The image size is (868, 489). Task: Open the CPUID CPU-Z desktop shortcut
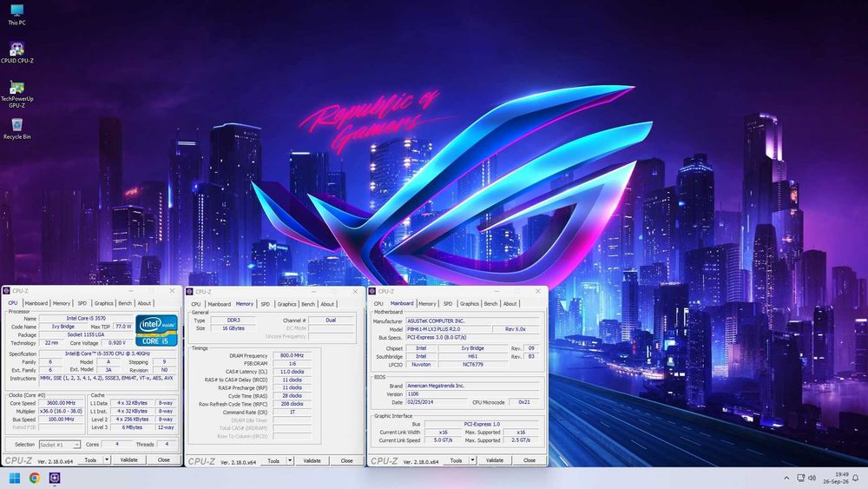click(x=16, y=53)
